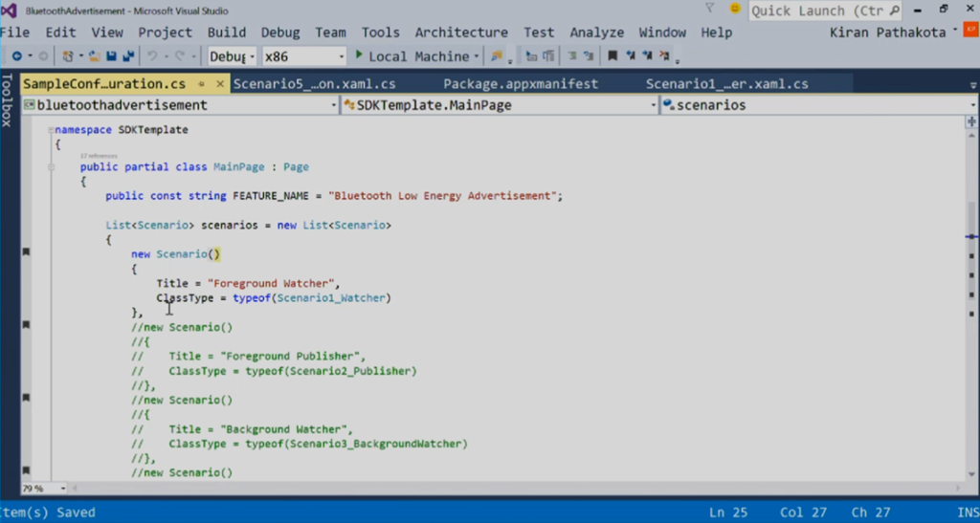Save the current file with the single disk icon
980x523 pixels.
pos(111,56)
